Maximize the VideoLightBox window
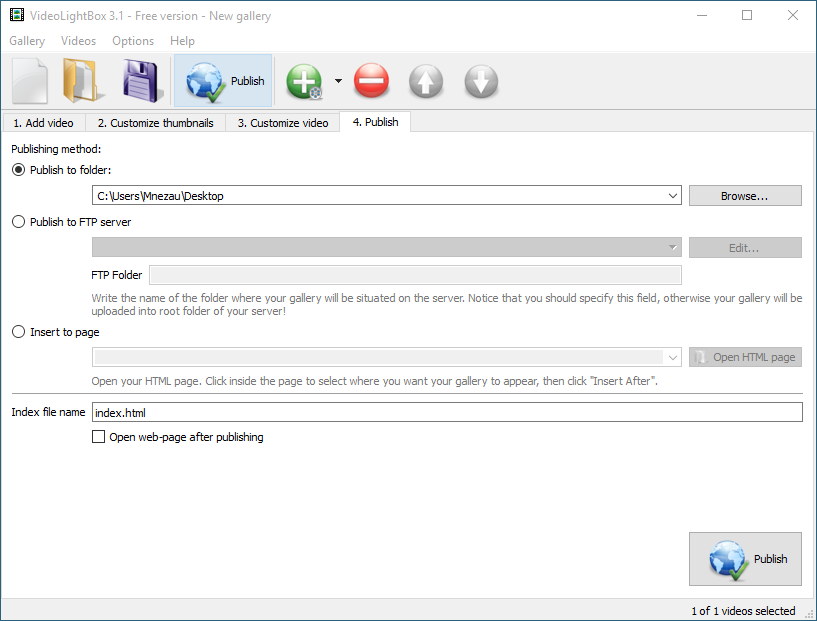The width and height of the screenshot is (817, 621). (x=747, y=15)
